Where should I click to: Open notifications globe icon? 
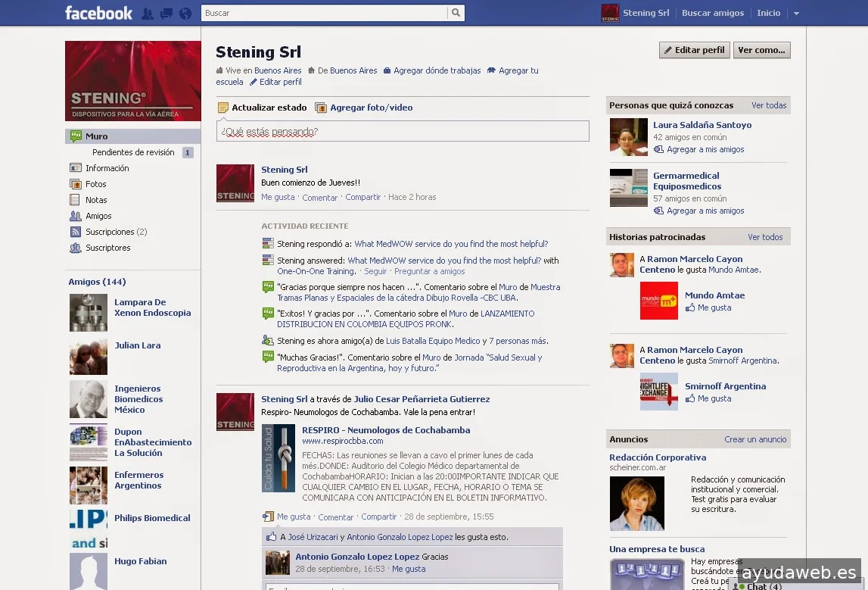click(x=185, y=14)
